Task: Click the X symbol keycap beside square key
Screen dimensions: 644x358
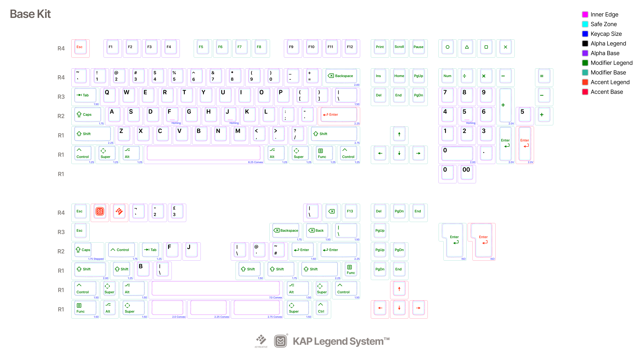Action: click(x=506, y=48)
